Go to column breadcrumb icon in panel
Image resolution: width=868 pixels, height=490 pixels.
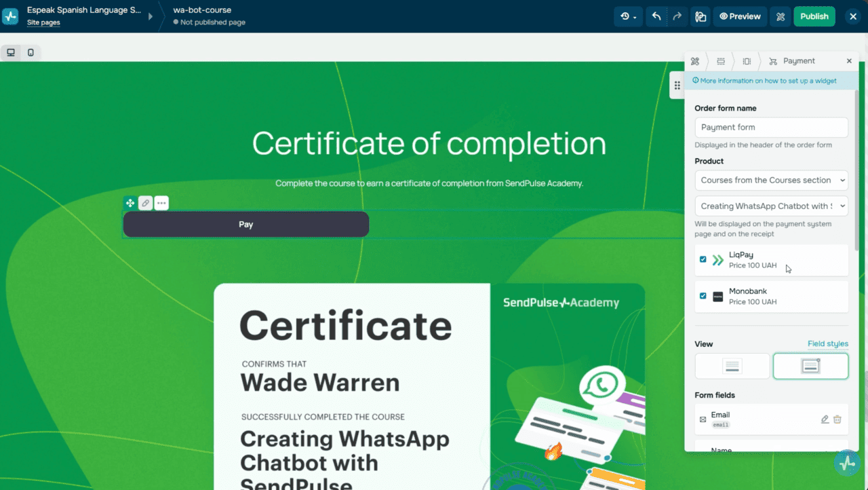pos(747,61)
